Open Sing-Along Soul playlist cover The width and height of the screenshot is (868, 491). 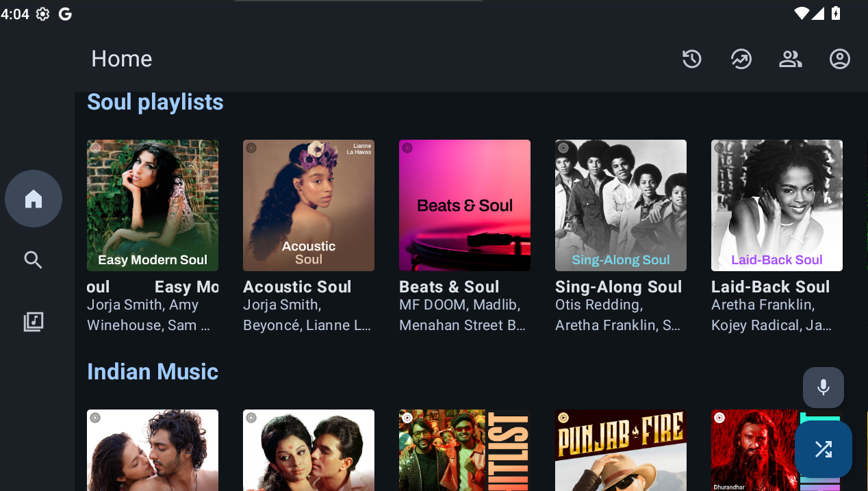pyautogui.click(x=621, y=205)
